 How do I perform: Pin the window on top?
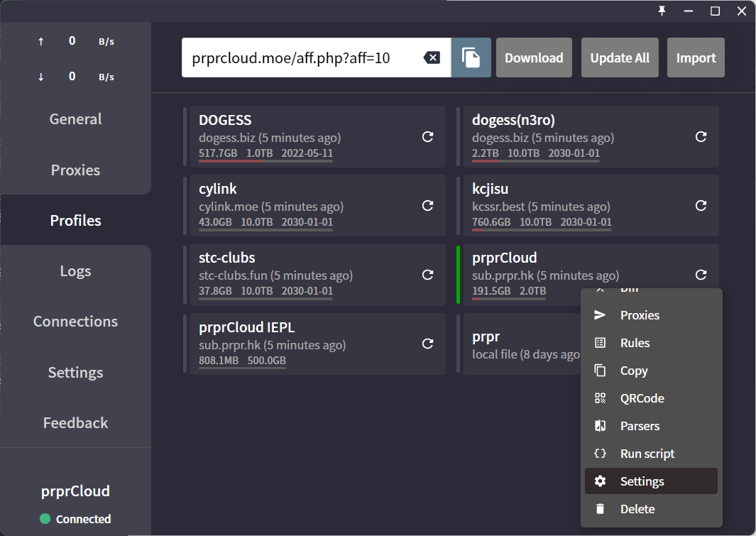point(662,11)
